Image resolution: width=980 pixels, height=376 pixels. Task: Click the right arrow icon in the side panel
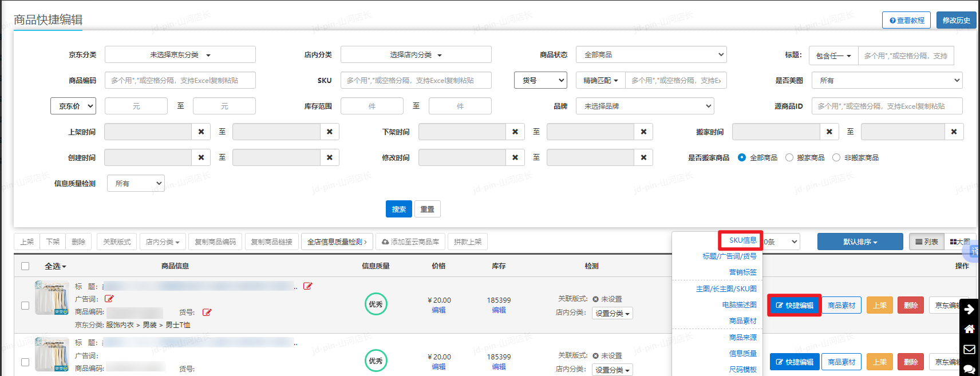[x=969, y=309]
